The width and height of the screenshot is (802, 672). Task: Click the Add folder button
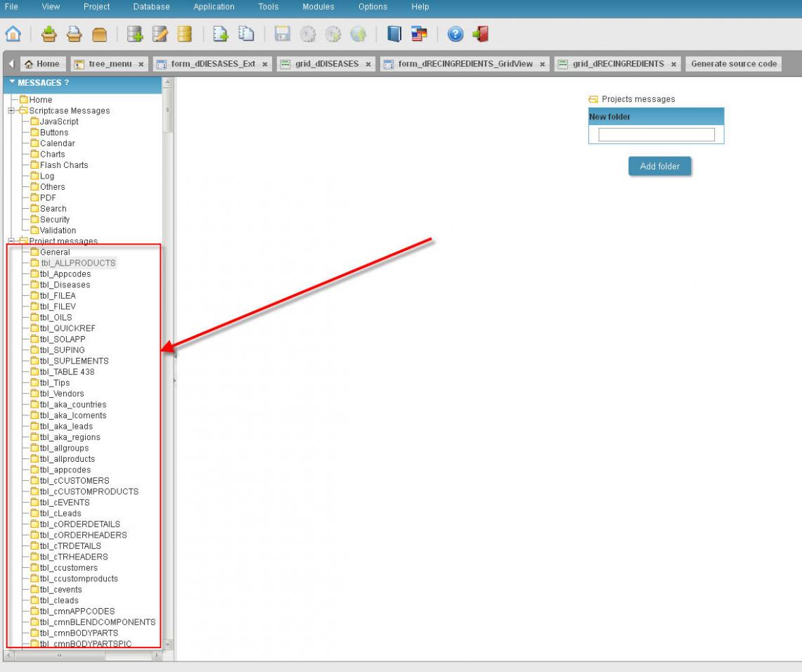[660, 166]
